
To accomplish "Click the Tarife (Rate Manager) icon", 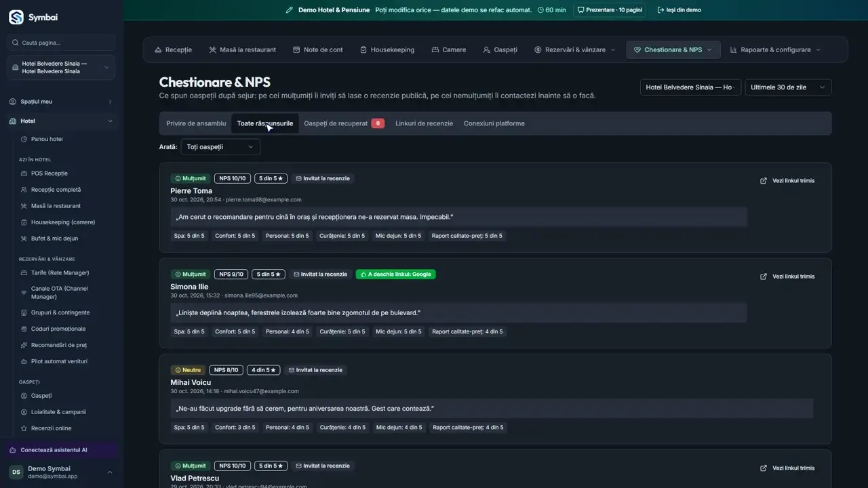I will click(x=24, y=272).
